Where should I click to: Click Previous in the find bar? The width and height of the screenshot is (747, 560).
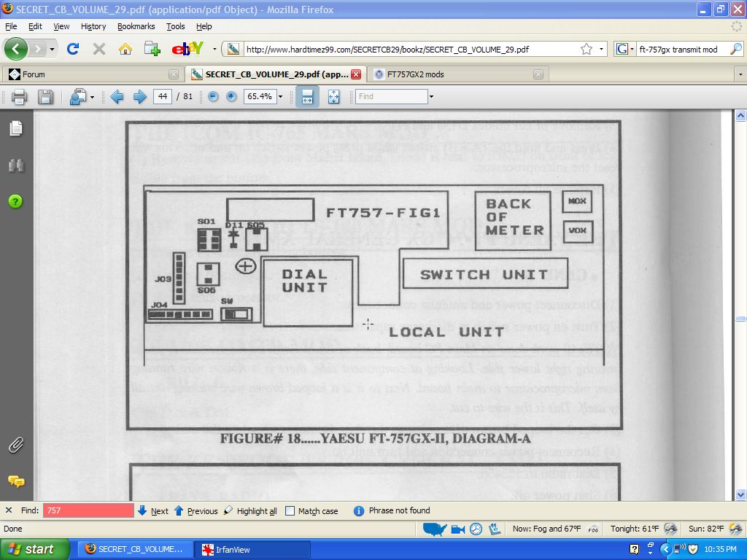coord(196,511)
